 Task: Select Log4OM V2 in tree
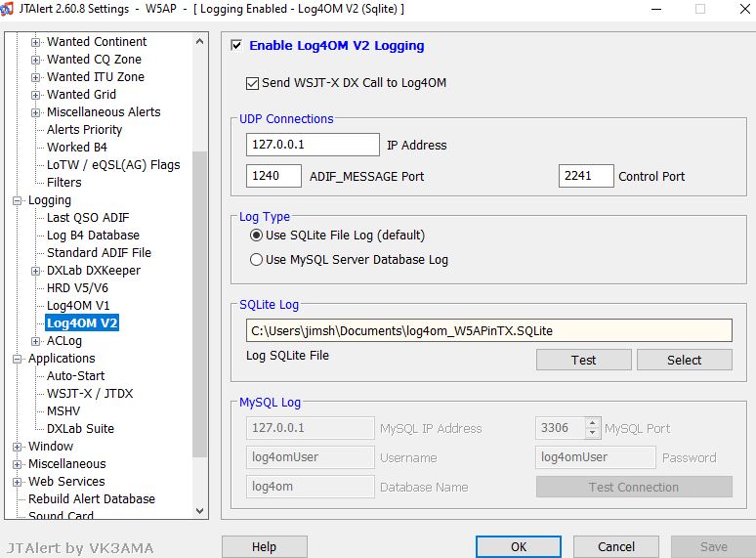click(x=82, y=323)
